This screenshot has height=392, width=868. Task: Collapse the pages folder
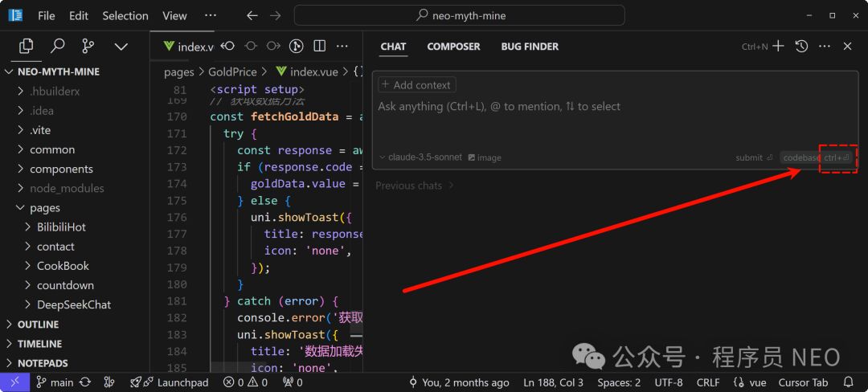point(45,207)
